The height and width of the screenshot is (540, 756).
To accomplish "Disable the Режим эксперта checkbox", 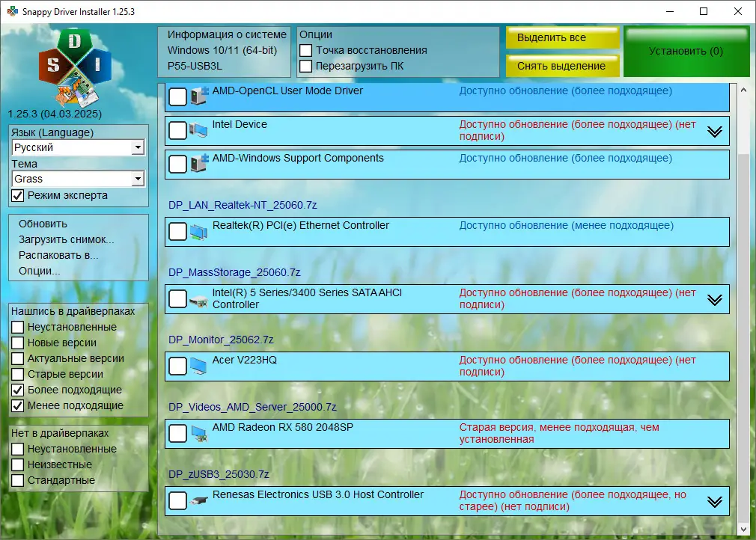I will pyautogui.click(x=16, y=194).
